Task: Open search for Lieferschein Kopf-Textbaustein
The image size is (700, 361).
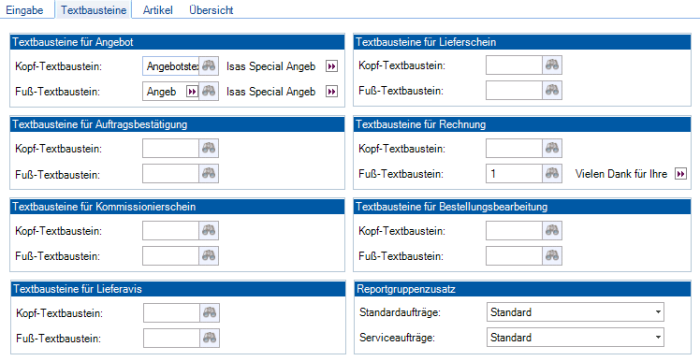Action: click(x=552, y=65)
